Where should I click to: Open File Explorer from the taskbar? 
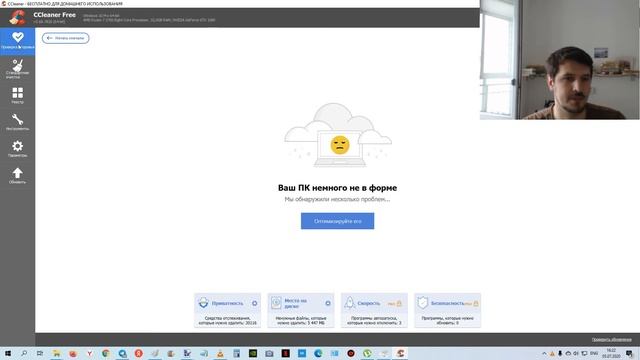[56, 353]
